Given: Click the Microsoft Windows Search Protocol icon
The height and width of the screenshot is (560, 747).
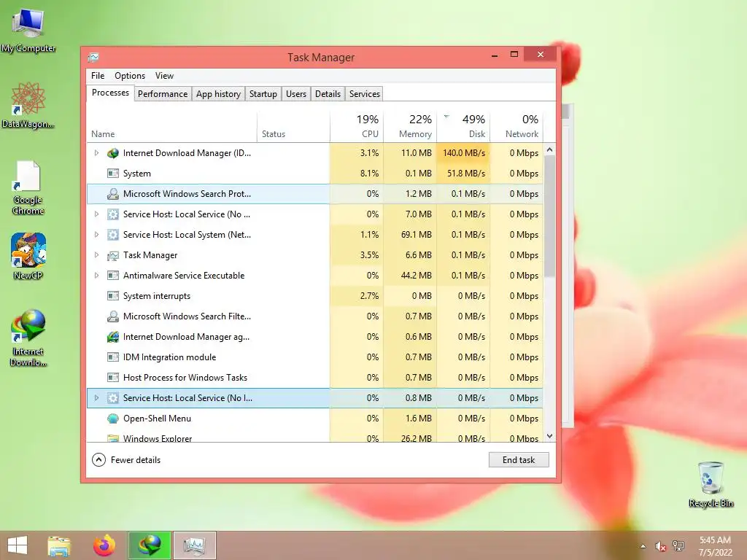Looking at the screenshot, I should pyautogui.click(x=113, y=194).
